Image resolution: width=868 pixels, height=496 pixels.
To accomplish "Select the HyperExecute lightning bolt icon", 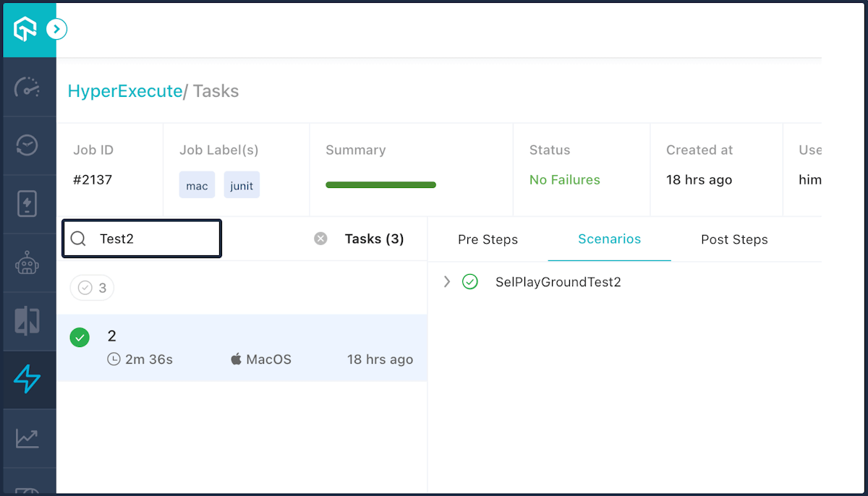I will point(27,380).
